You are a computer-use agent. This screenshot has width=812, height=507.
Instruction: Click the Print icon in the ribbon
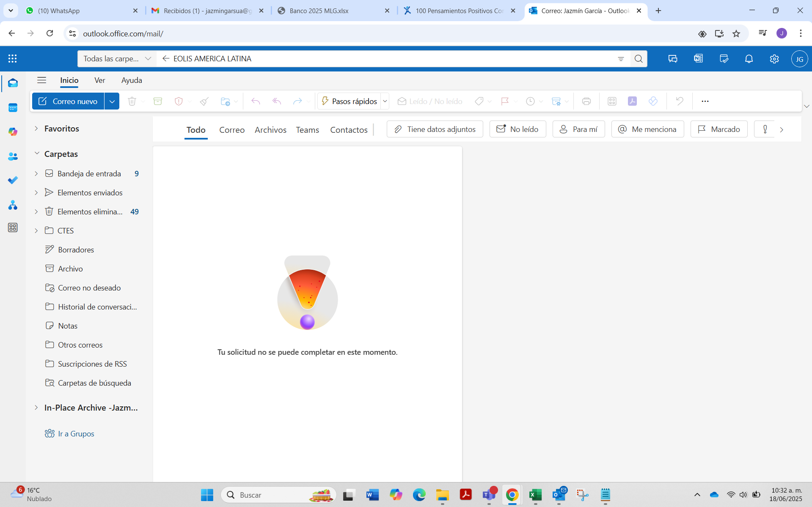586,101
